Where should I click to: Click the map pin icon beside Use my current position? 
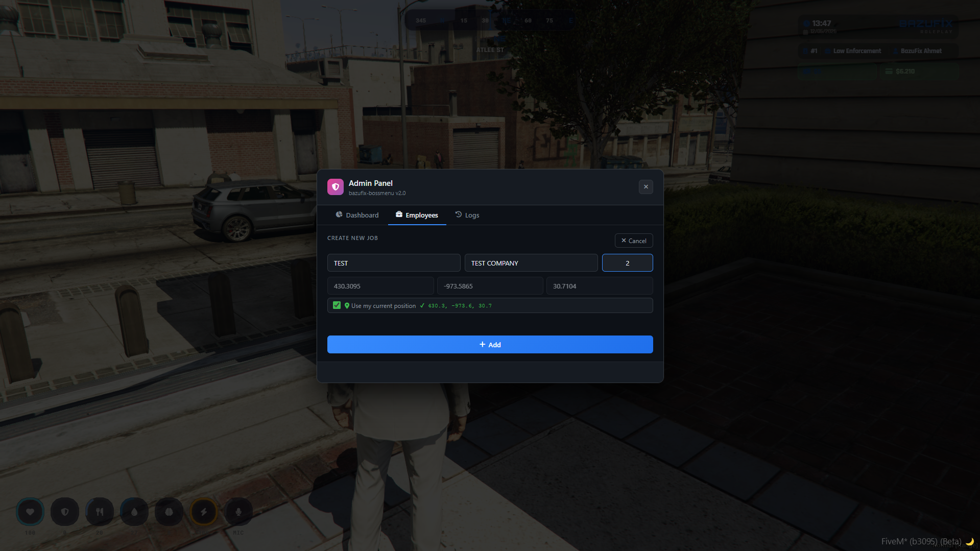point(347,306)
